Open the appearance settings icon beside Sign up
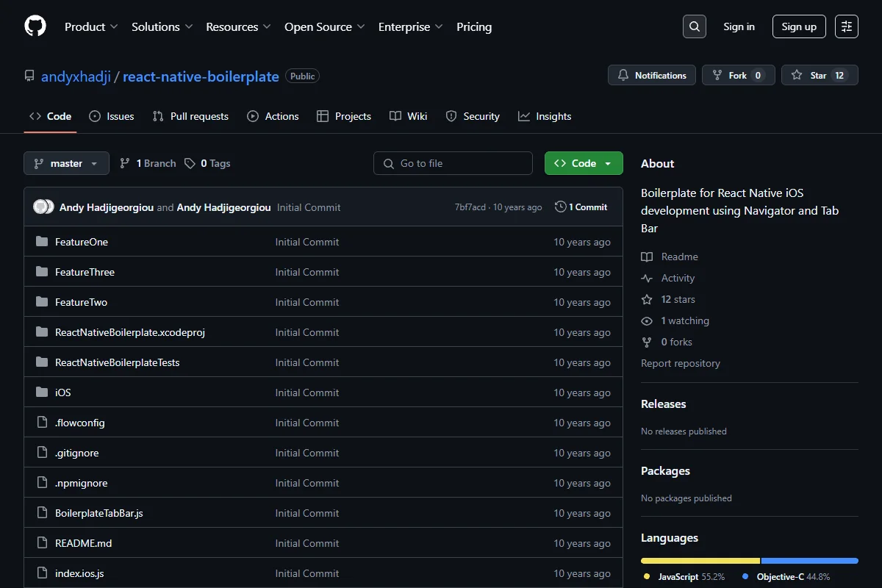 pos(847,26)
